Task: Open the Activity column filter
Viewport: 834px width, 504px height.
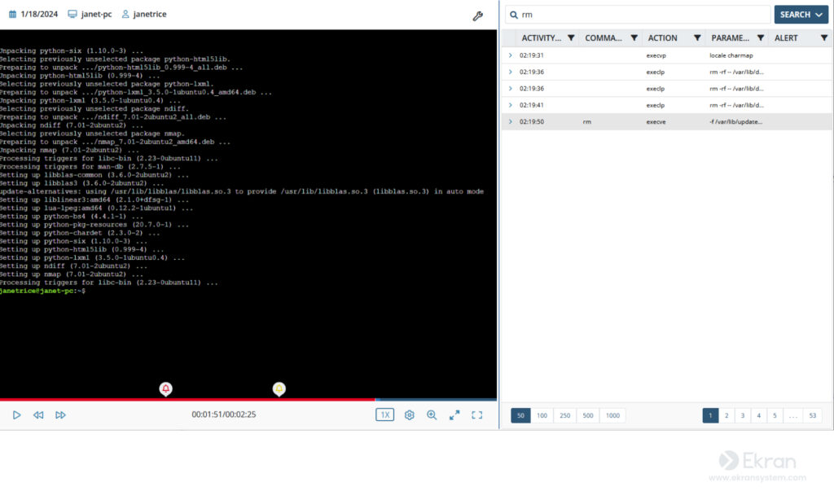Action: pyautogui.click(x=571, y=37)
